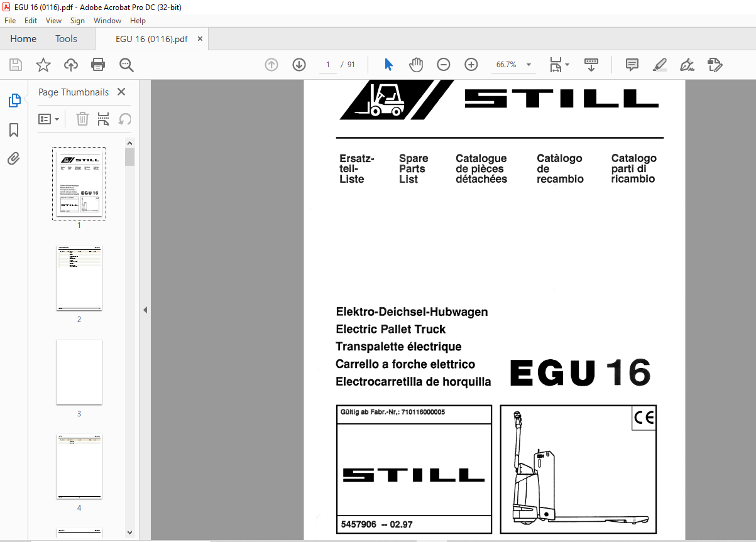This screenshot has width=756, height=542.
Task: Click the upload to cloud icon
Action: [x=71, y=65]
